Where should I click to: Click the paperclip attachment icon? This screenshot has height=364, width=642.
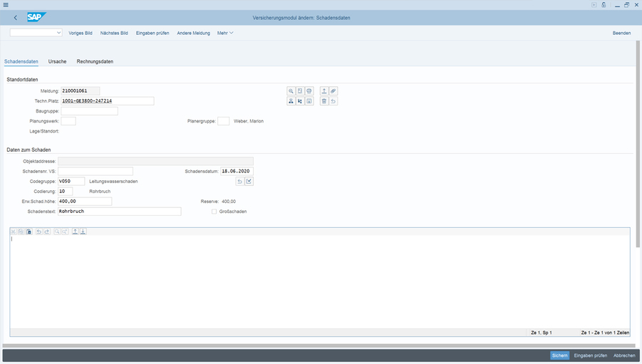pos(333,91)
